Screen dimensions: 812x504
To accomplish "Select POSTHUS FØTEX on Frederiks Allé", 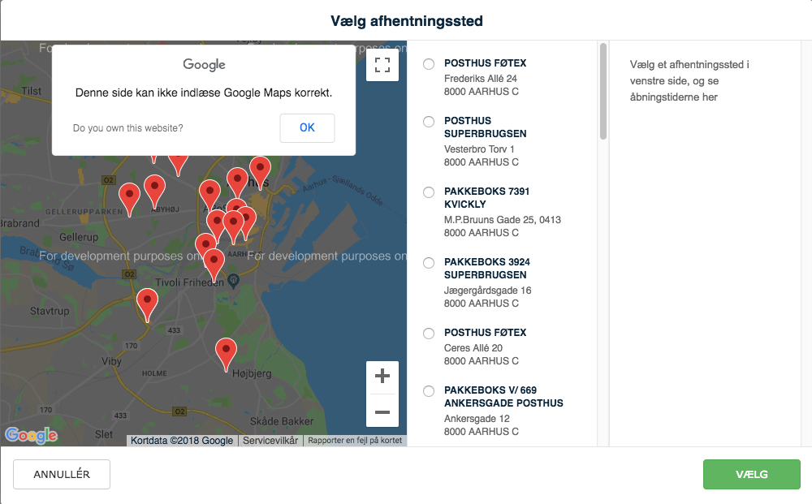I will coord(428,63).
